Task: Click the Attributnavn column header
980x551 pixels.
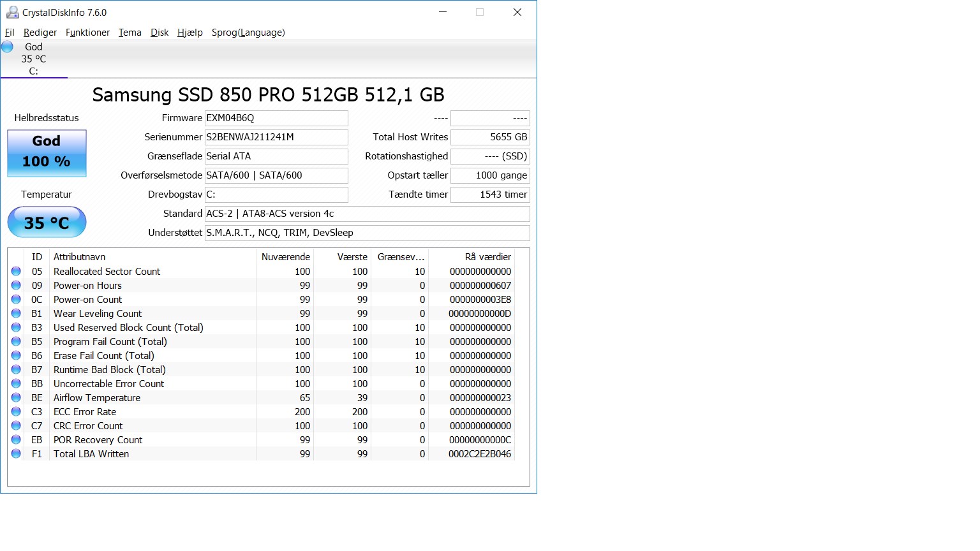Action: click(152, 257)
